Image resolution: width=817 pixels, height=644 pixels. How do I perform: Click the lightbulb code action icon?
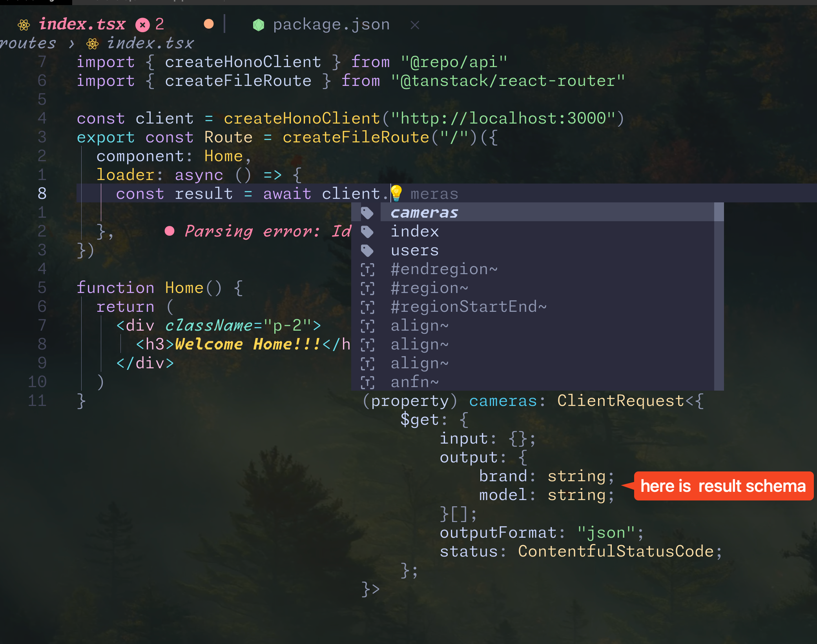(x=396, y=193)
